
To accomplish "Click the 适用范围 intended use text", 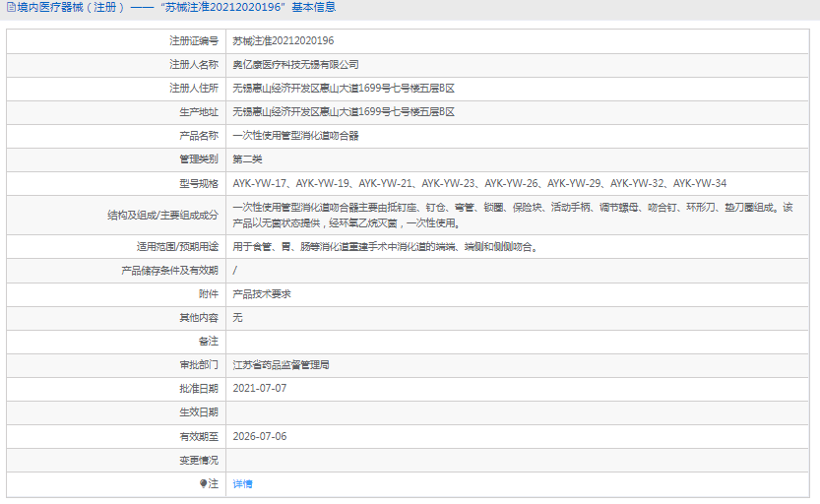I will 386,247.
